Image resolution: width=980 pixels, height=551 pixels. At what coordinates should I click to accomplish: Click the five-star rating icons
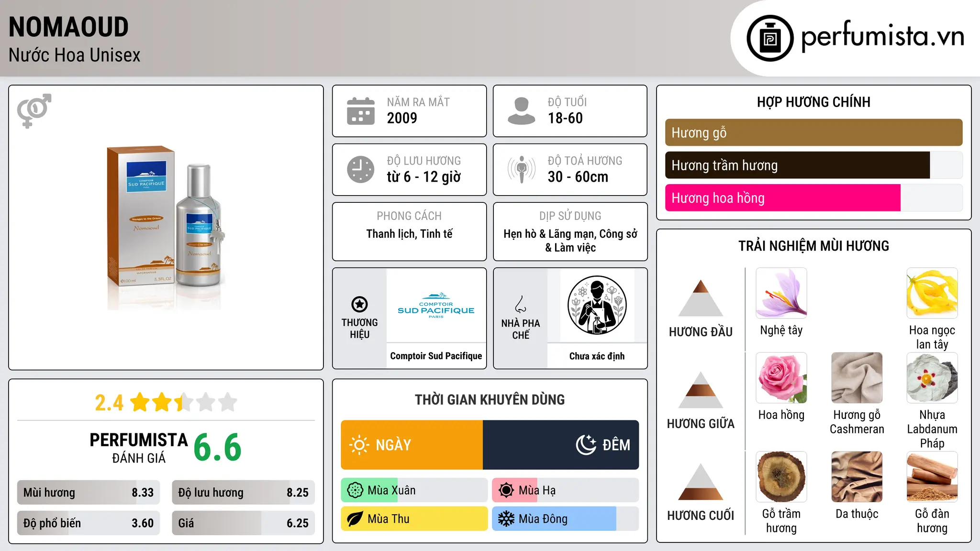click(x=184, y=402)
